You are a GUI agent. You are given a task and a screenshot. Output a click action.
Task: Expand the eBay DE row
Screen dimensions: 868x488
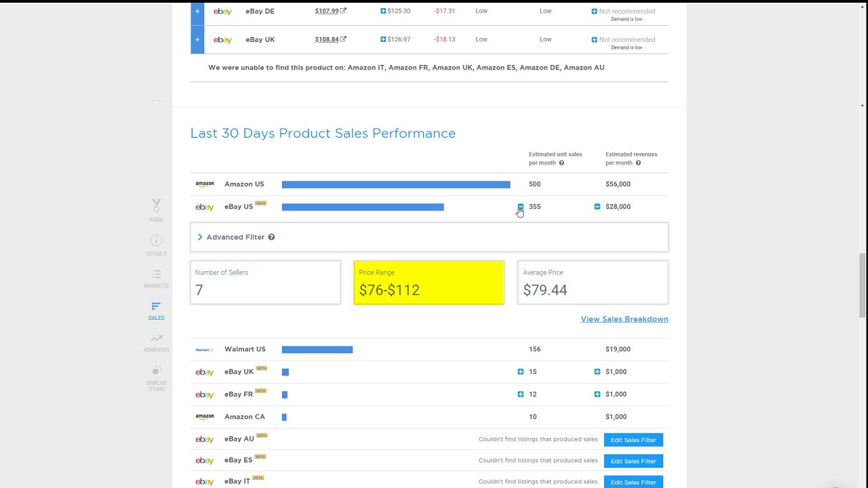click(x=197, y=11)
